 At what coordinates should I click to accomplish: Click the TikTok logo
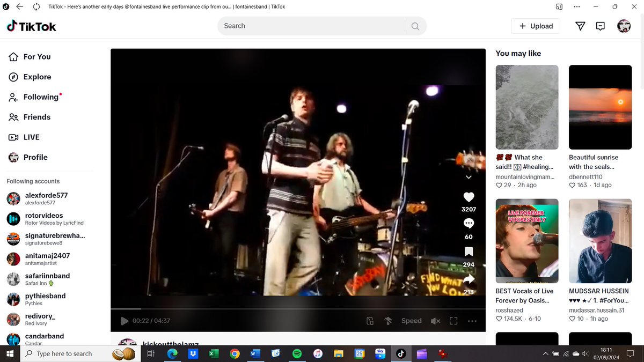31,26
